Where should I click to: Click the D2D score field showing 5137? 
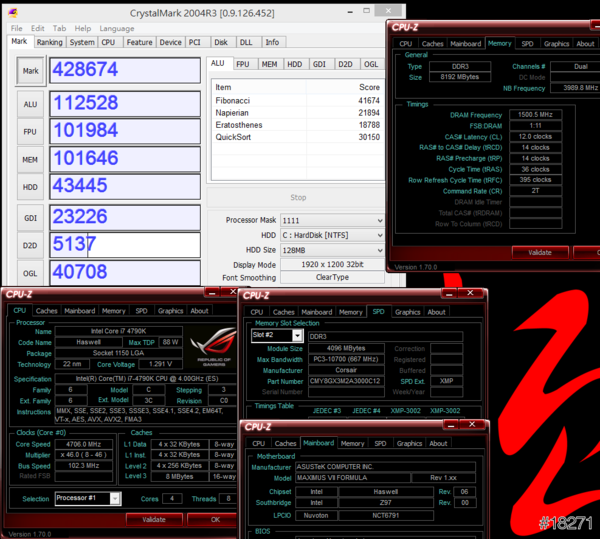point(125,245)
